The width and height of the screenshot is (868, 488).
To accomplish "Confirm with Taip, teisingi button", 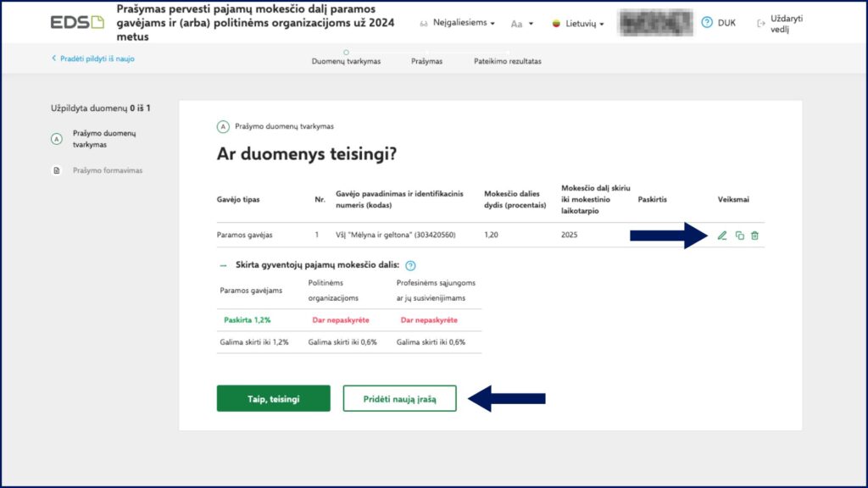I will pos(273,398).
